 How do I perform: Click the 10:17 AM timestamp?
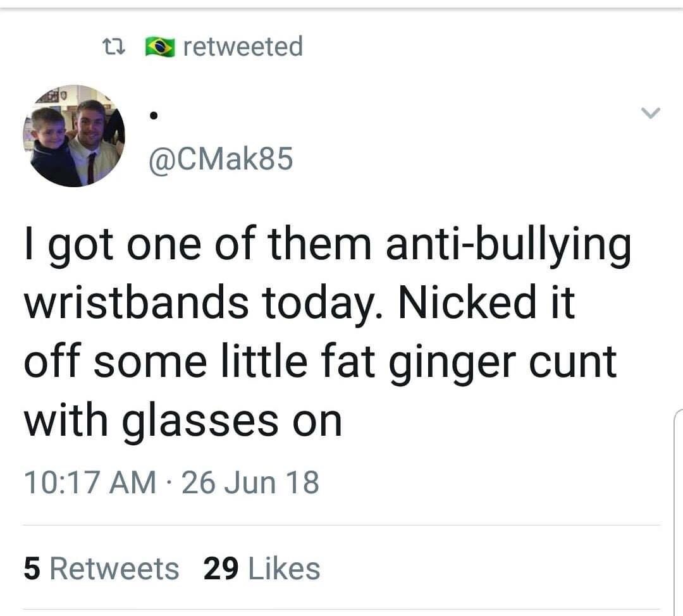90,483
